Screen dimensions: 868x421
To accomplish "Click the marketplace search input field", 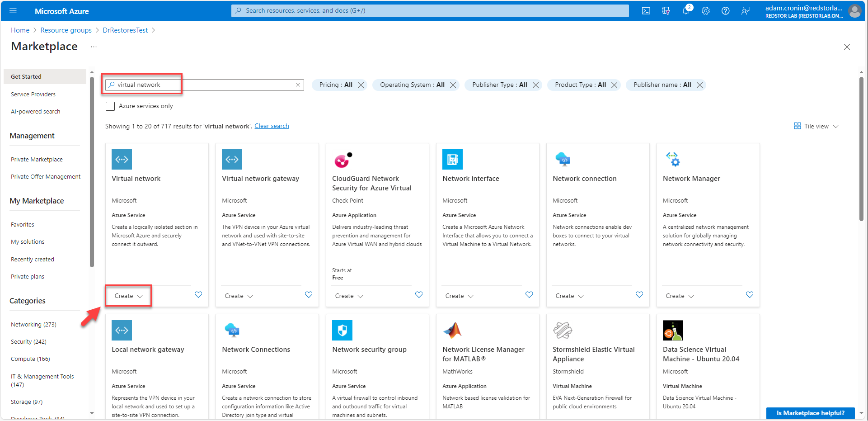I will pyautogui.click(x=205, y=85).
